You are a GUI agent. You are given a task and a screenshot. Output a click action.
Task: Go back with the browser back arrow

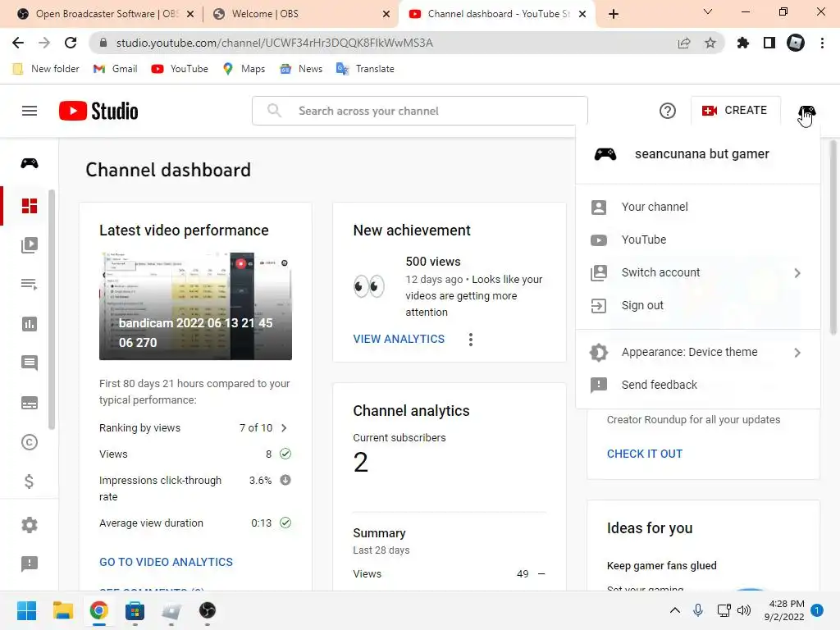coord(18,43)
